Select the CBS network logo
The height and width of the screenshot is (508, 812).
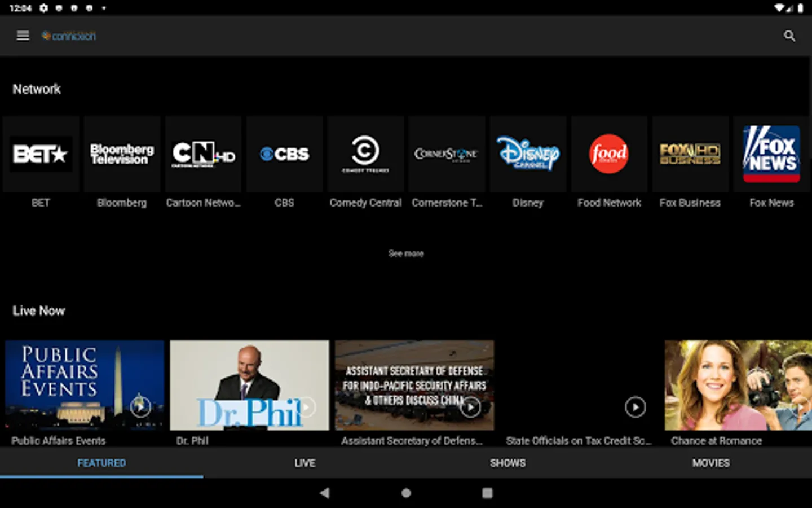(284, 154)
